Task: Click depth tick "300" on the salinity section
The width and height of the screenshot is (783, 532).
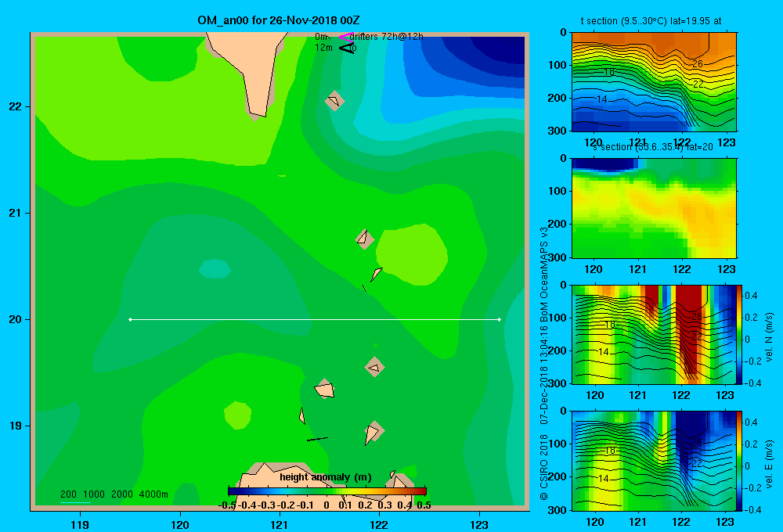Action: point(557,257)
